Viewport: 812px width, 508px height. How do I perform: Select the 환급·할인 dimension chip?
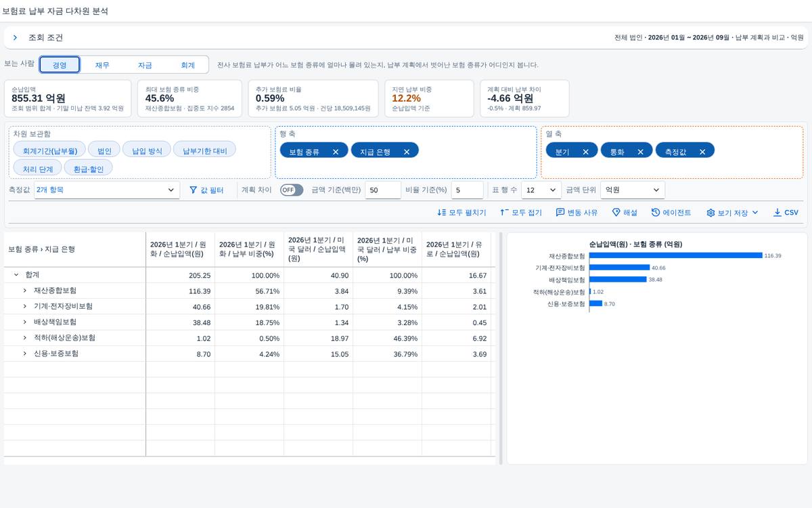pyautogui.click(x=89, y=169)
